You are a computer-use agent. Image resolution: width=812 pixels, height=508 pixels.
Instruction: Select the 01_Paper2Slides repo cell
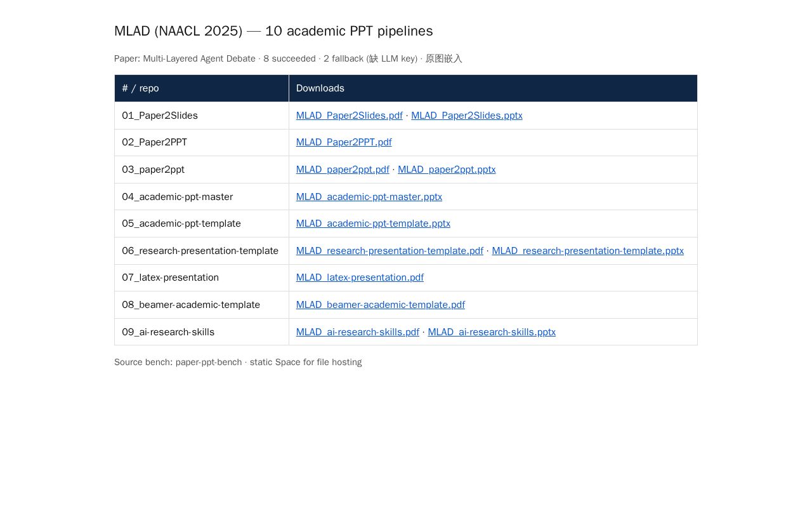pos(202,116)
